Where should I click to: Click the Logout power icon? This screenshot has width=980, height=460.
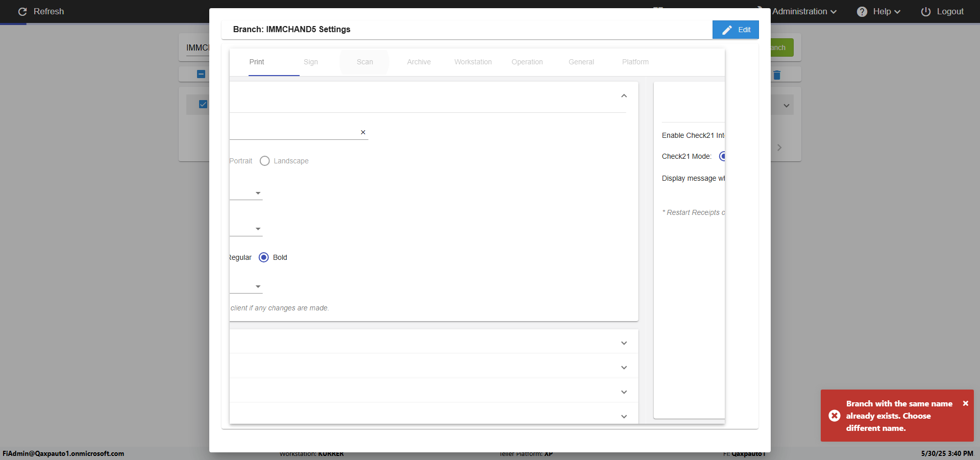(x=925, y=12)
